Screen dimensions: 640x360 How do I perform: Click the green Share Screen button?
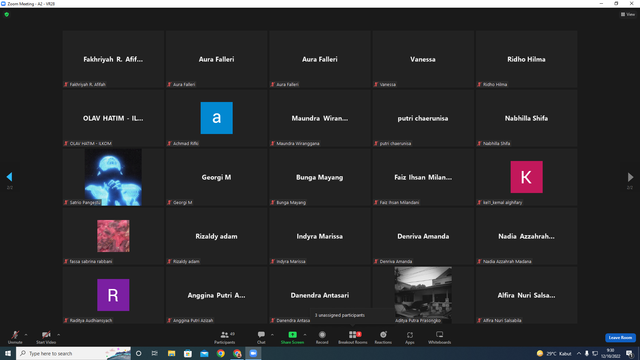click(x=292, y=337)
